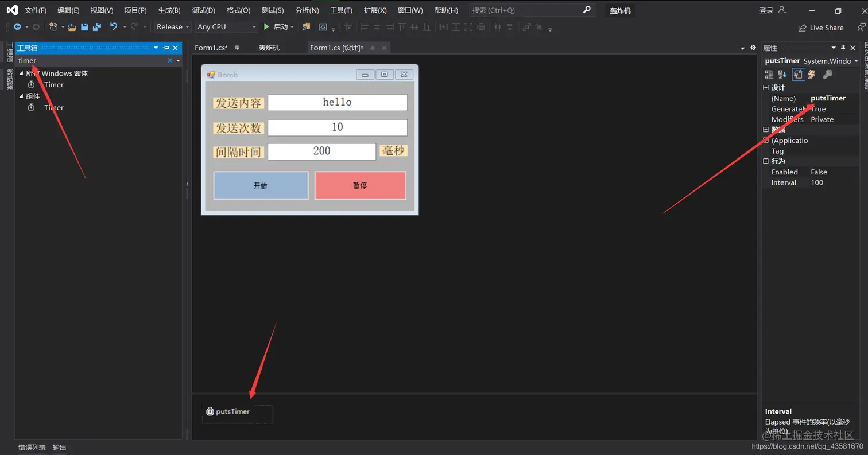Save current file with the single disk icon

tap(84, 27)
